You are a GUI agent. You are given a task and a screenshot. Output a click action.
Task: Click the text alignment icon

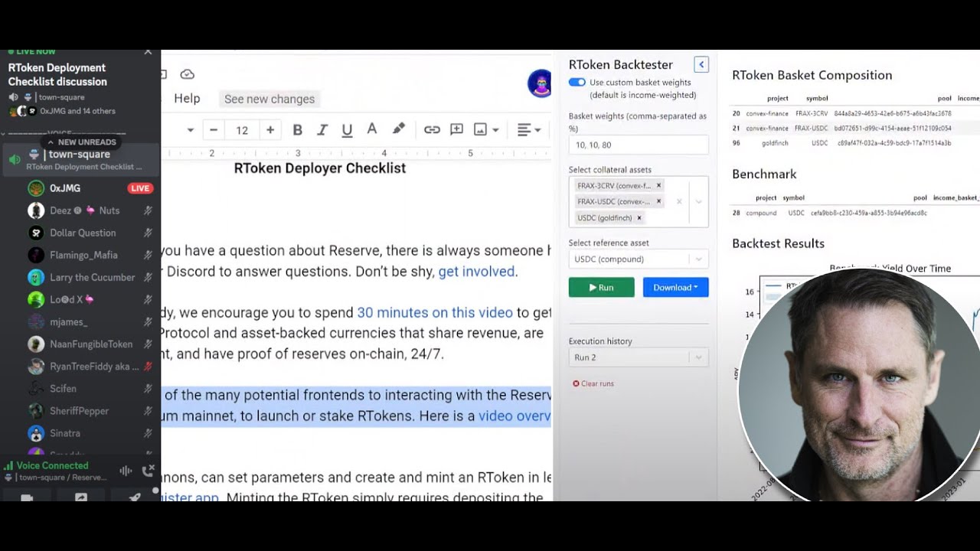pos(524,130)
